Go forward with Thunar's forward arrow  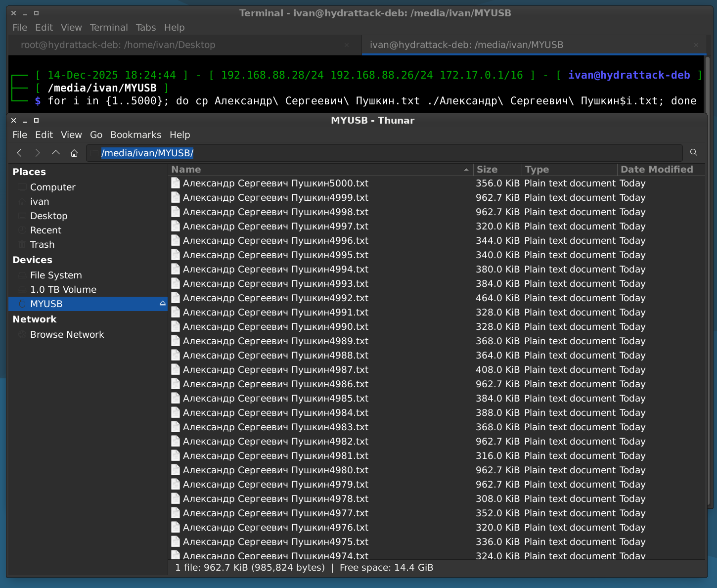tap(38, 153)
